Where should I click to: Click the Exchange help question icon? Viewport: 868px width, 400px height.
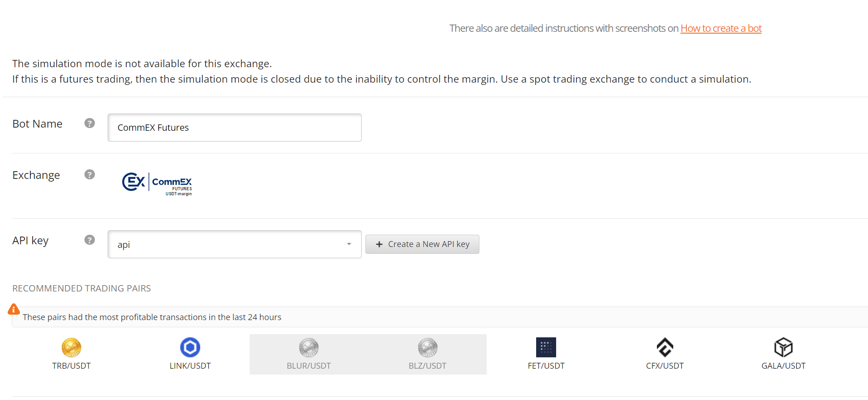90,174
